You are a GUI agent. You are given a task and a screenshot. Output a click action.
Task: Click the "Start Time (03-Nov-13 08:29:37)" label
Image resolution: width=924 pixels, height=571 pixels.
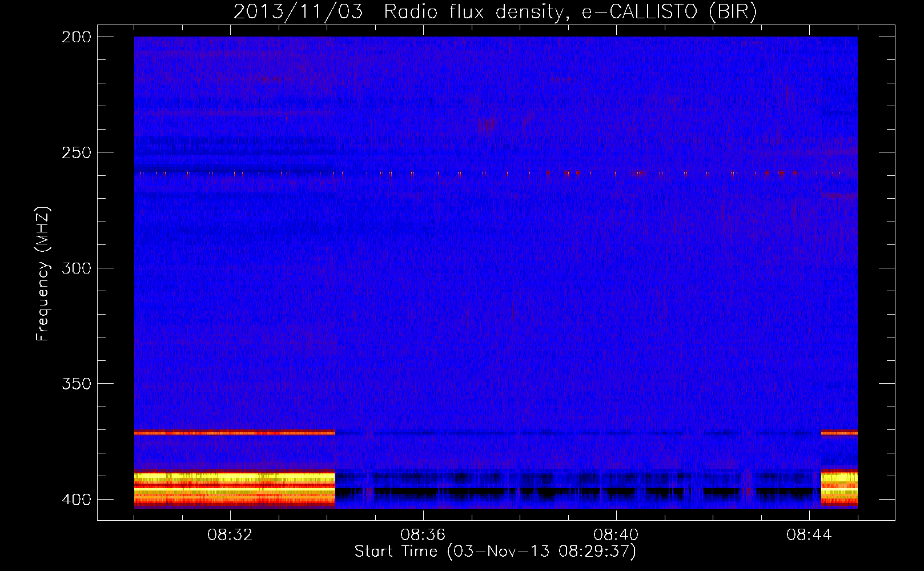tap(495, 552)
